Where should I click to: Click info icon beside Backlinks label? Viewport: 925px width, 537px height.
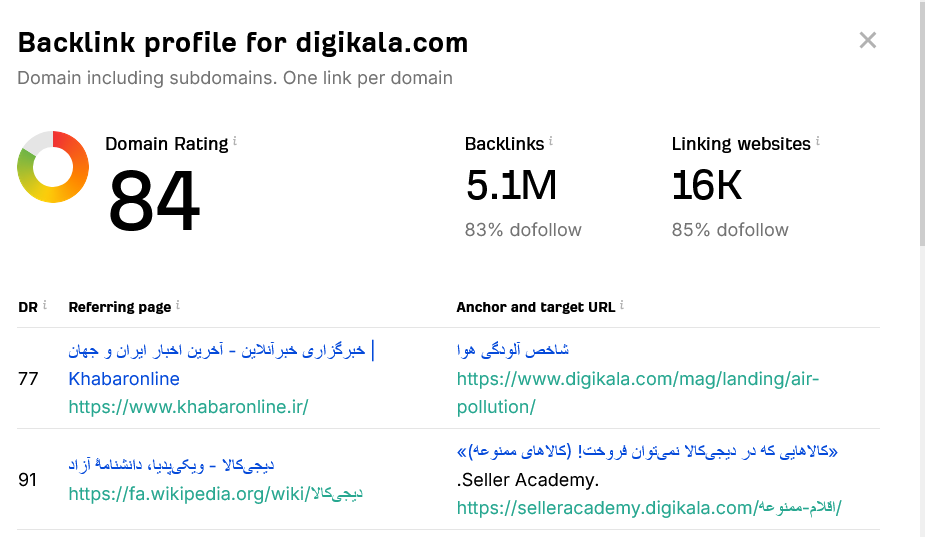click(551, 143)
